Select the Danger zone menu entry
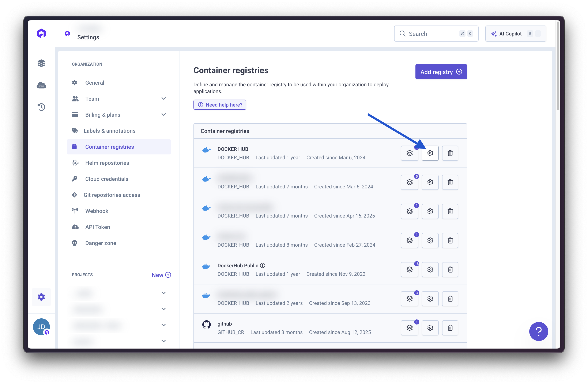 coord(100,243)
